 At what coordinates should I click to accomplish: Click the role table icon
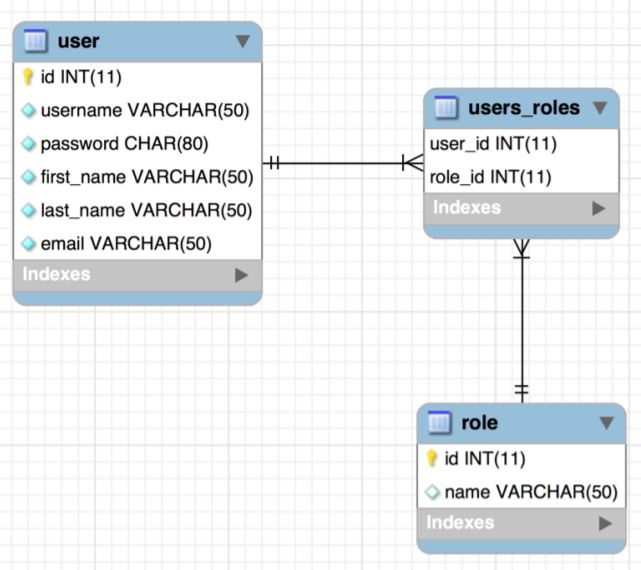click(439, 422)
